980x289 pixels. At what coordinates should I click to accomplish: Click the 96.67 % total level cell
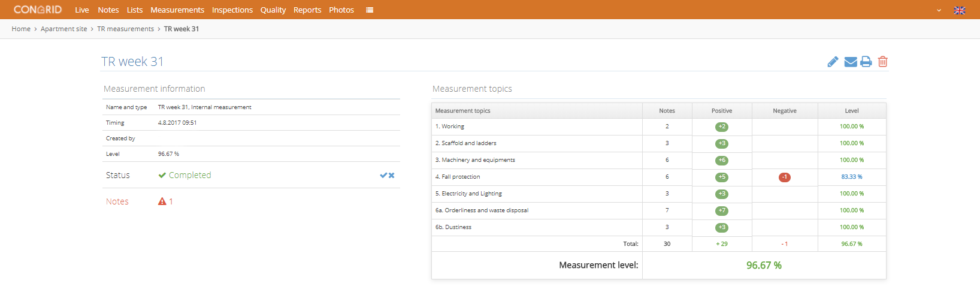[x=852, y=244]
